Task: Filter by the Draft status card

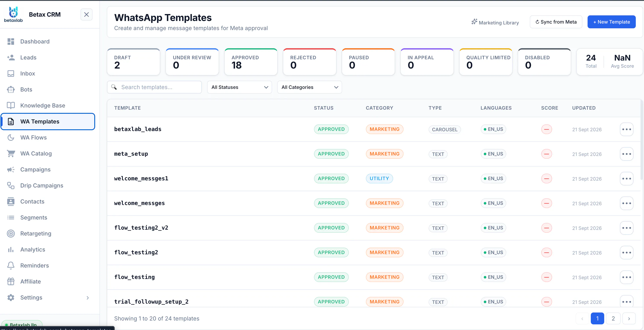Action: 133,62
